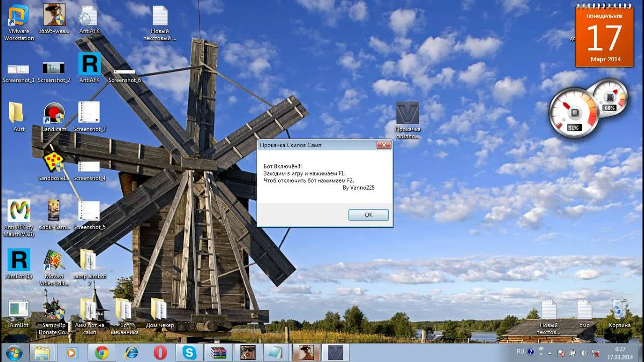Open the Дом чекер folder
The height and width of the screenshot is (362, 644).
(159, 313)
